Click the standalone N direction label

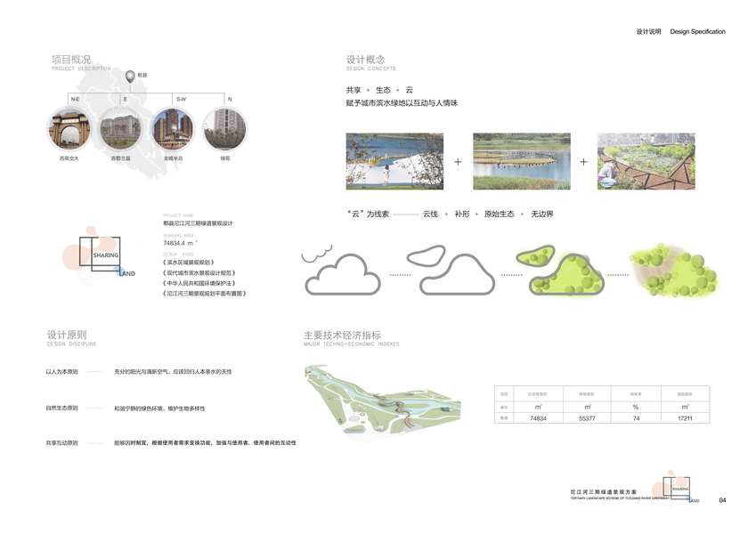(x=230, y=100)
